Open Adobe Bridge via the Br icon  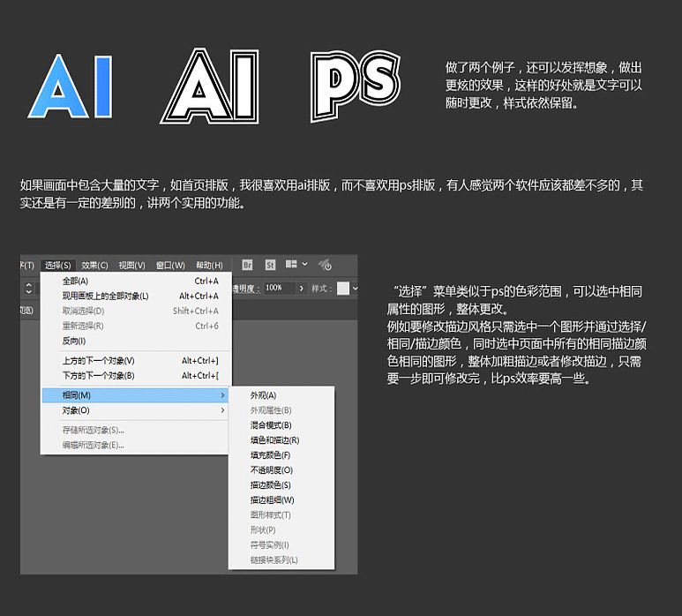(247, 265)
